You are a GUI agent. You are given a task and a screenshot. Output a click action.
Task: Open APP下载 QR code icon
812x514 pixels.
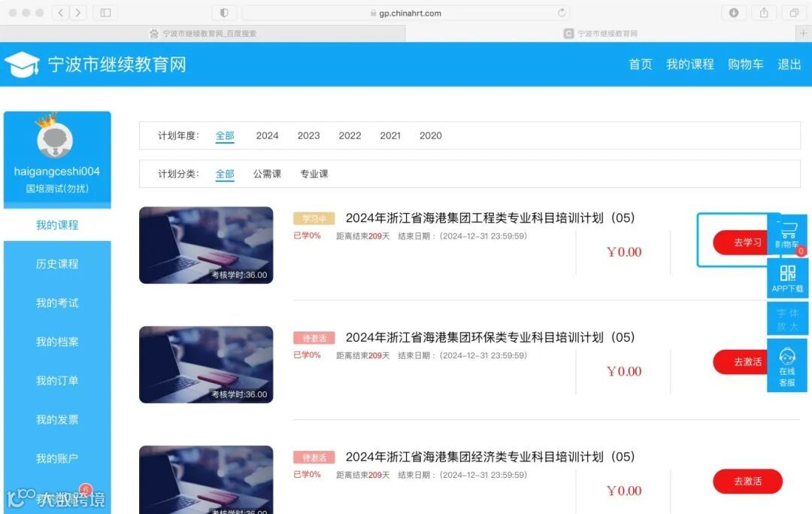click(x=787, y=278)
